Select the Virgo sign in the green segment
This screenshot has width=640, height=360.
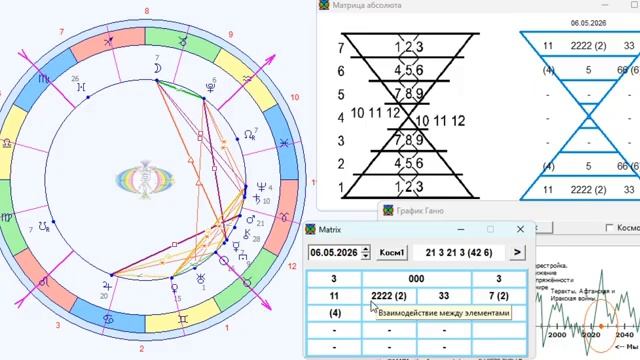(x=7, y=217)
